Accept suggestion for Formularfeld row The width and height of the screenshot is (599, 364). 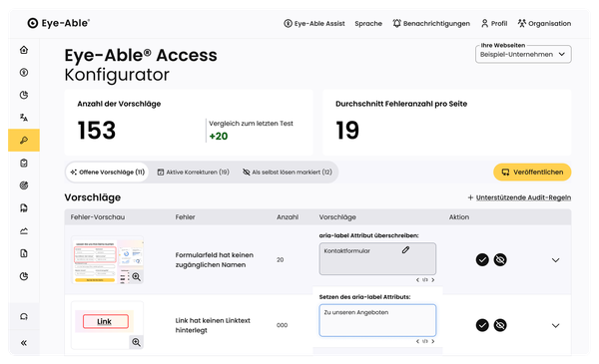(482, 260)
